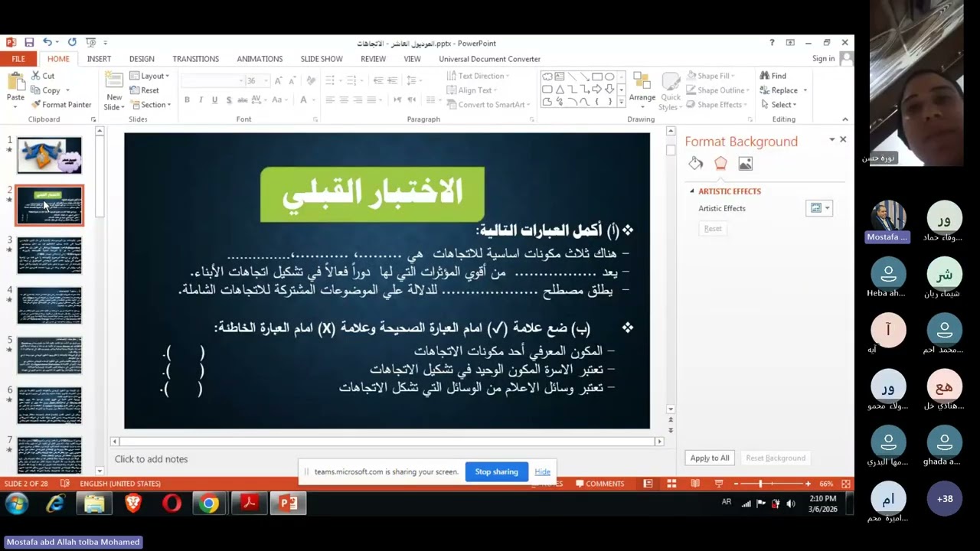
Task: Toggle Bold formatting
Action: click(x=187, y=100)
